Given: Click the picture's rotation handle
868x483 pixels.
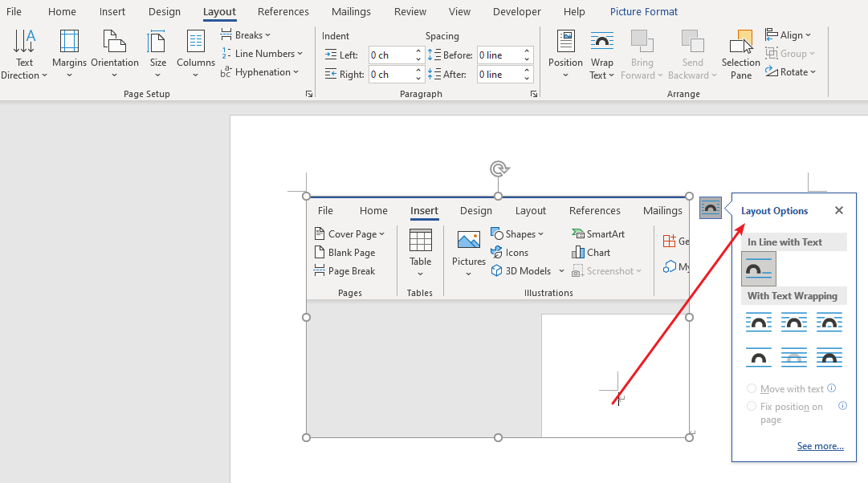Looking at the screenshot, I should 499,168.
